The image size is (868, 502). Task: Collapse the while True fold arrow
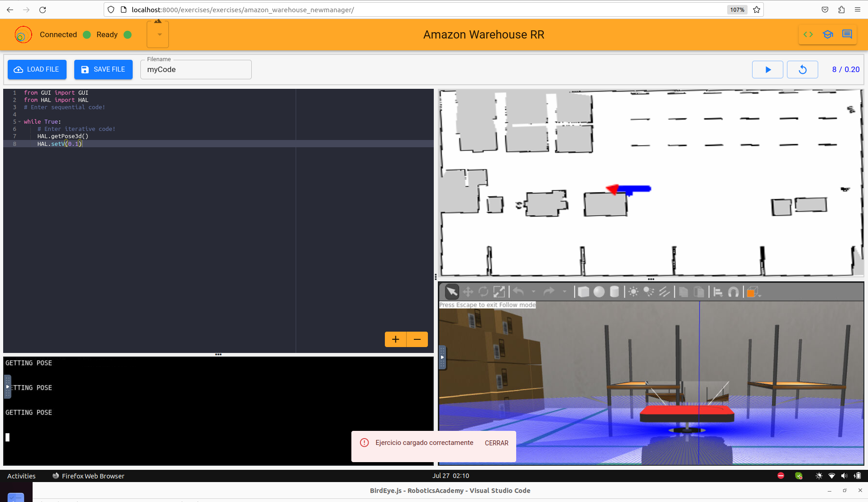click(19, 122)
